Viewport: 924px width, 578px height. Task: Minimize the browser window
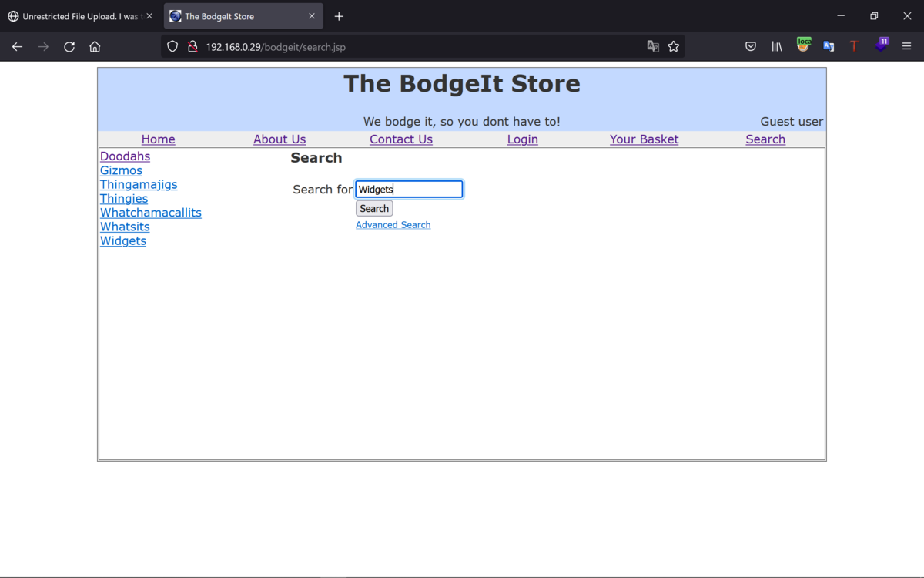(841, 16)
